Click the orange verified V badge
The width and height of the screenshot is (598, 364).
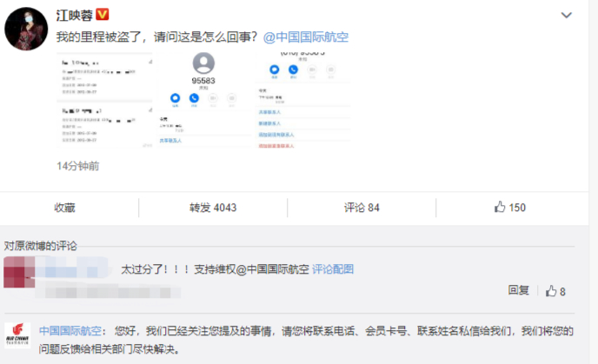pyautogui.click(x=103, y=15)
